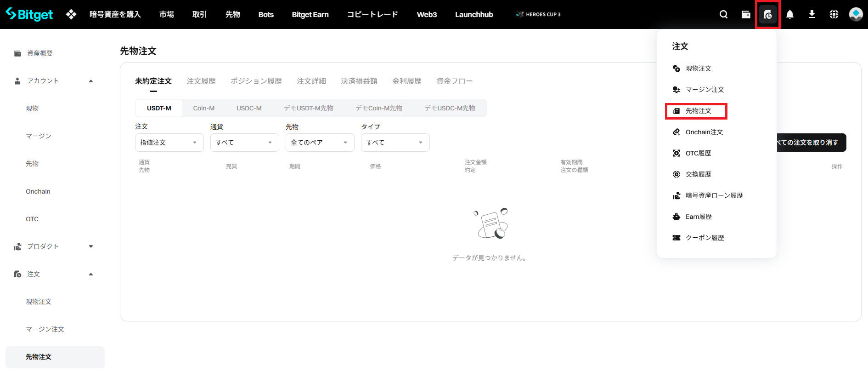Viewport: 868px width, 378px height.
Task: Click the cancel all orders button
Action: pos(811,143)
